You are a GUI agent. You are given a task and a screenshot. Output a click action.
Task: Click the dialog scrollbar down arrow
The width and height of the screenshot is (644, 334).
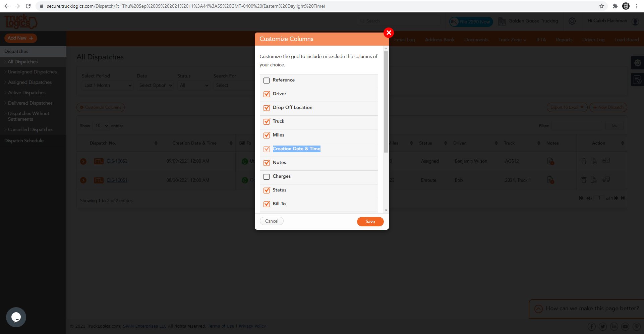pos(386,210)
